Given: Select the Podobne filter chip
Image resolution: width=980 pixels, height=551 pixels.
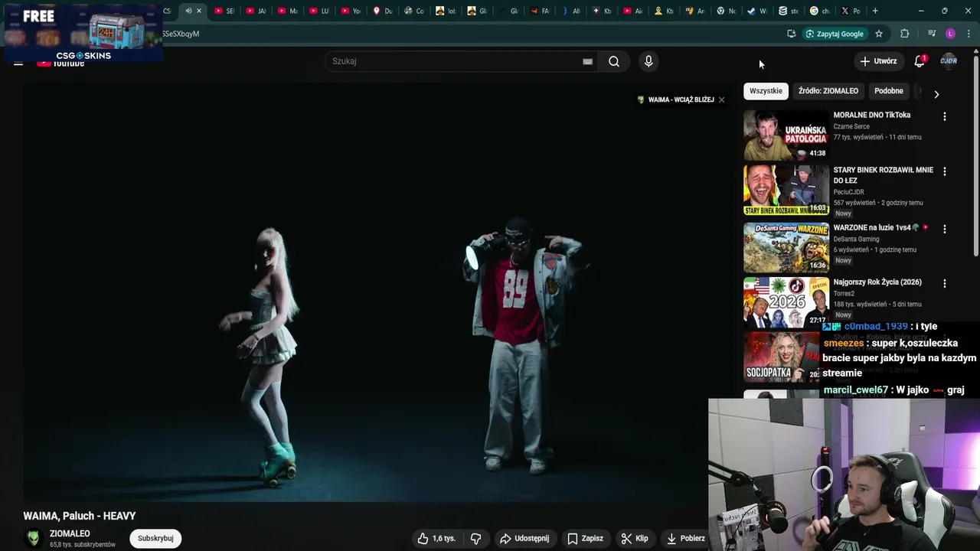Looking at the screenshot, I should pos(889,91).
